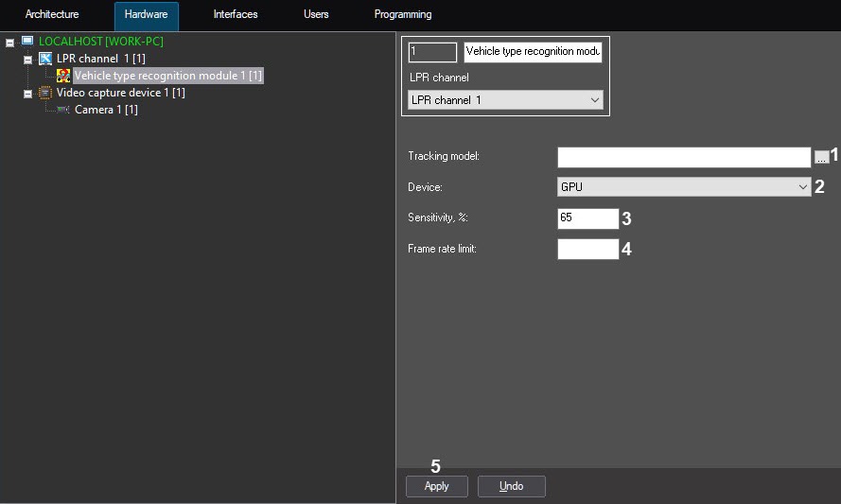Screen dimensions: 841x504
Task: Open the Device dropdown showing GPU
Action: [684, 187]
